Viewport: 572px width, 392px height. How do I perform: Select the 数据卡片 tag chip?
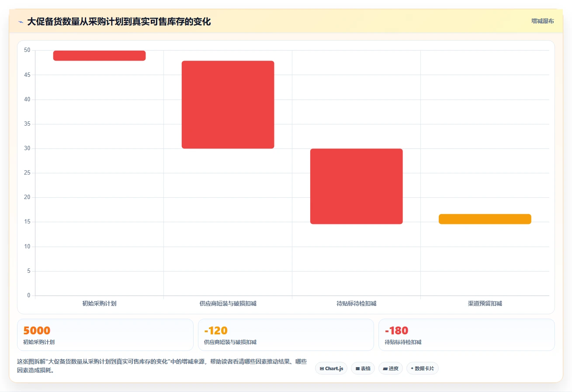[x=423, y=368]
